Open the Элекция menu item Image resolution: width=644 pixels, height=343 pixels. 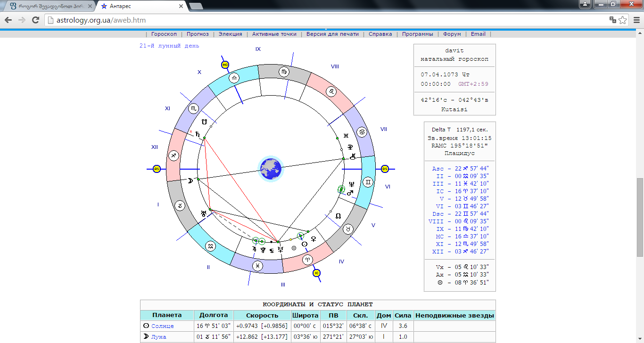(x=231, y=34)
